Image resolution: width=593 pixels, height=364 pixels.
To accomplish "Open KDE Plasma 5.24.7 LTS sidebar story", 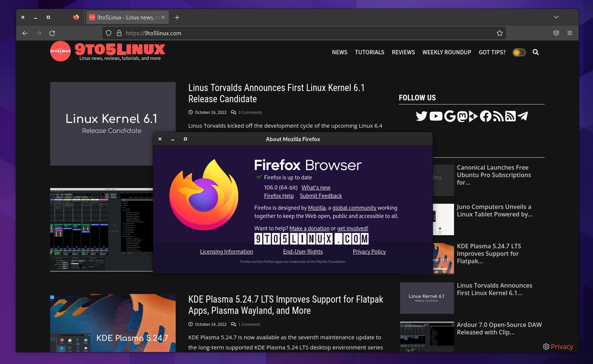I will (x=489, y=254).
